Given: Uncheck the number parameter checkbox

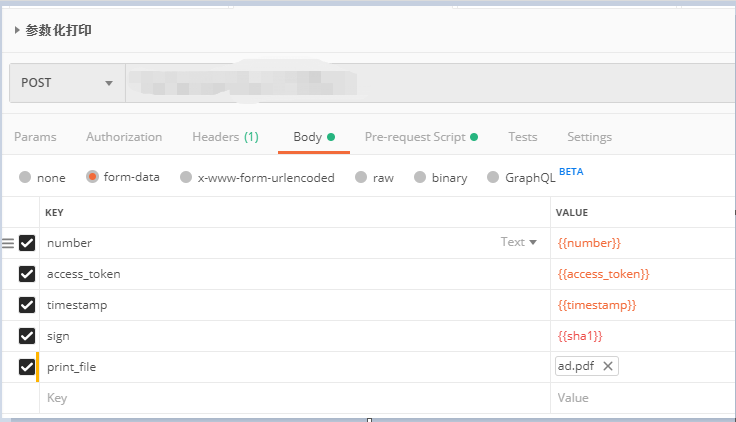Looking at the screenshot, I should (x=27, y=243).
